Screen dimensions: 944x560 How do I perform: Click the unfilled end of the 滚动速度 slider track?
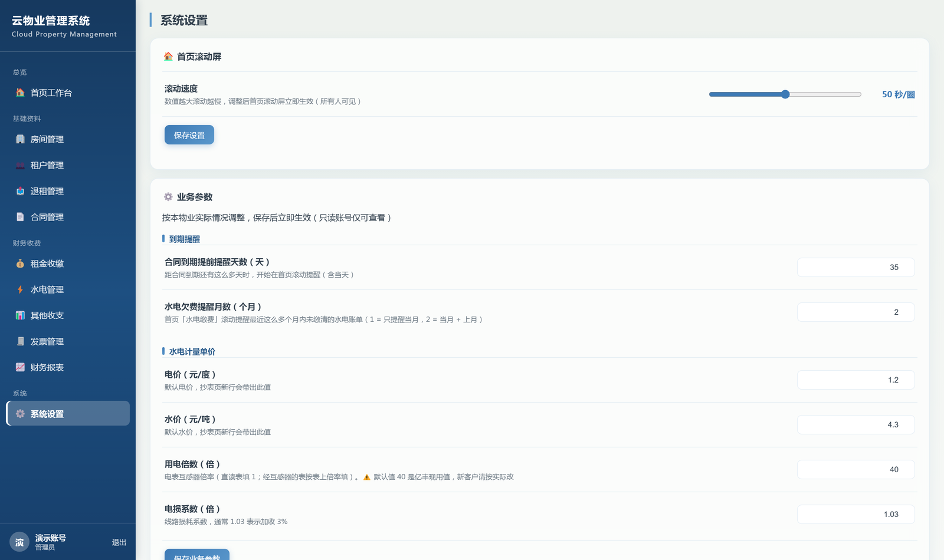[x=858, y=94]
